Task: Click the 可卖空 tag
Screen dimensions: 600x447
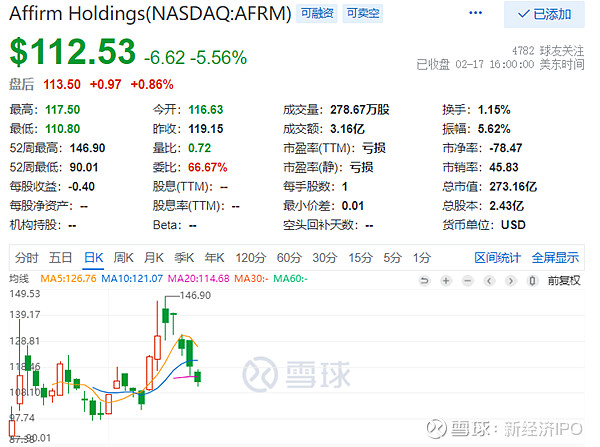Action: tap(362, 13)
